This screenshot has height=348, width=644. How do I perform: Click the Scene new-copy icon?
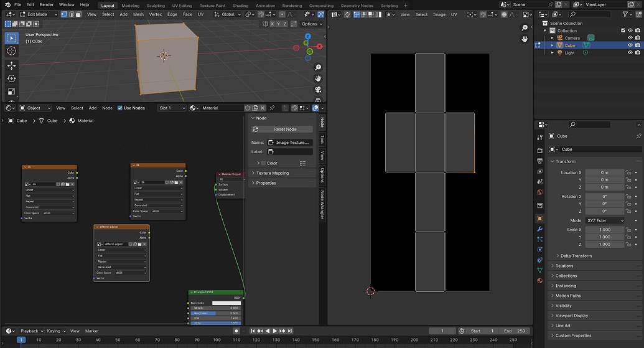(x=559, y=4)
